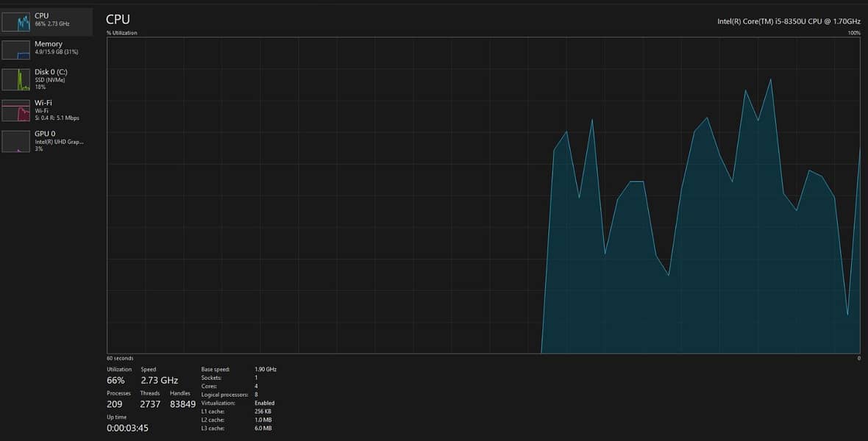
Task: Click the 2.73 GHz speed value
Action: coord(160,381)
